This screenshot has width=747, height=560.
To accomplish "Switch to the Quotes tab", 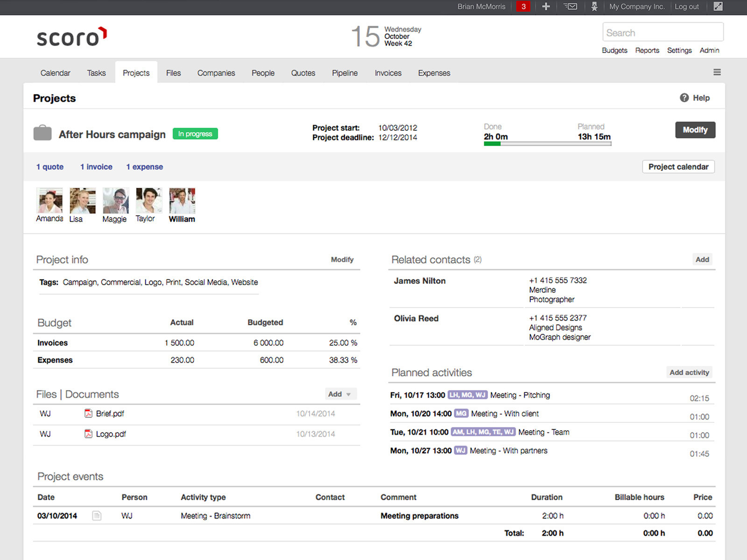I will point(303,73).
